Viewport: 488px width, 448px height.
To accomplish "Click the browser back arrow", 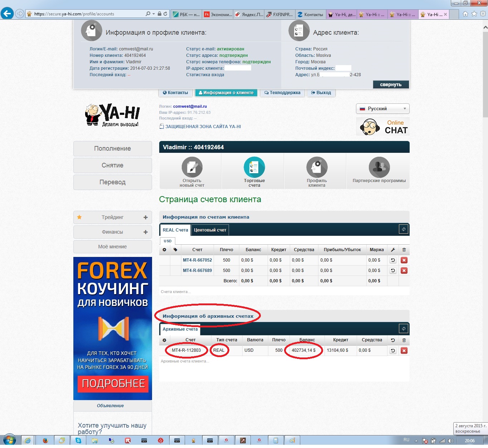I will [x=7, y=14].
